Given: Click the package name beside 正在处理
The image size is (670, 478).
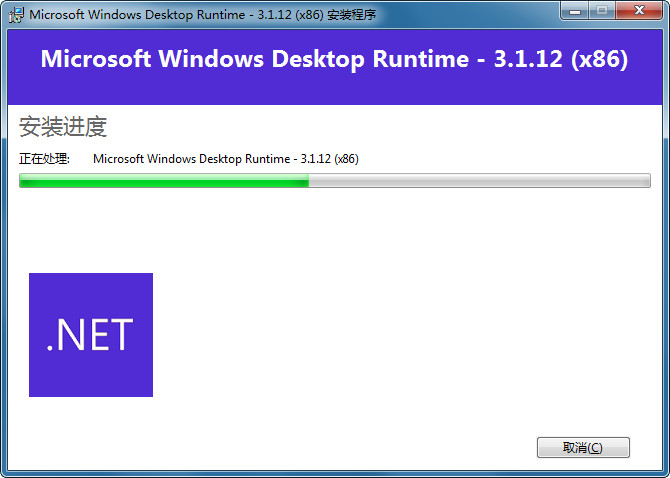Looking at the screenshot, I should 226,159.
